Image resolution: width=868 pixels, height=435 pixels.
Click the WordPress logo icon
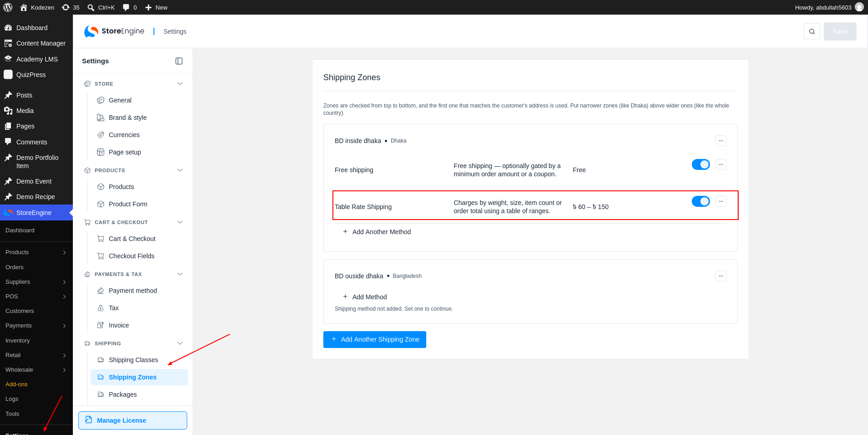[x=8, y=7]
